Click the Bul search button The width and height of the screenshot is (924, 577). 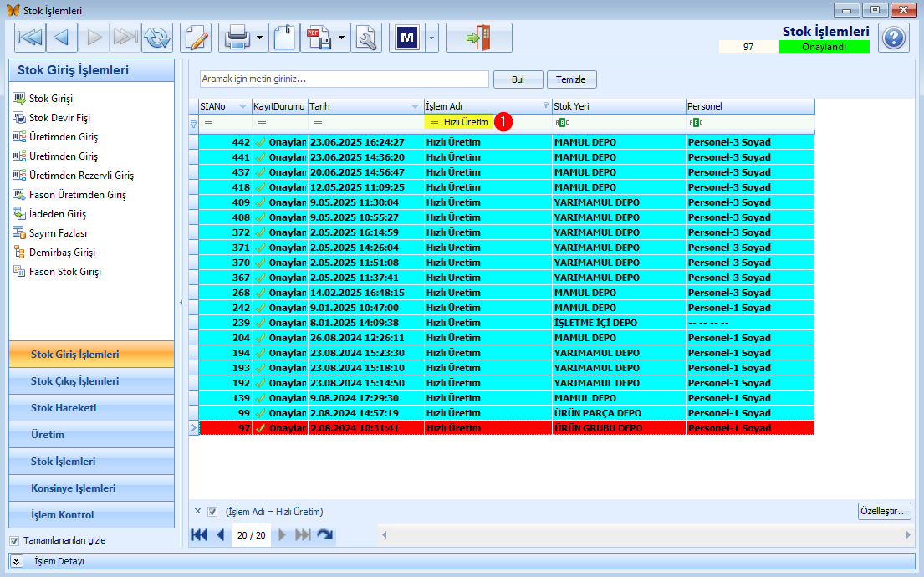pos(518,79)
